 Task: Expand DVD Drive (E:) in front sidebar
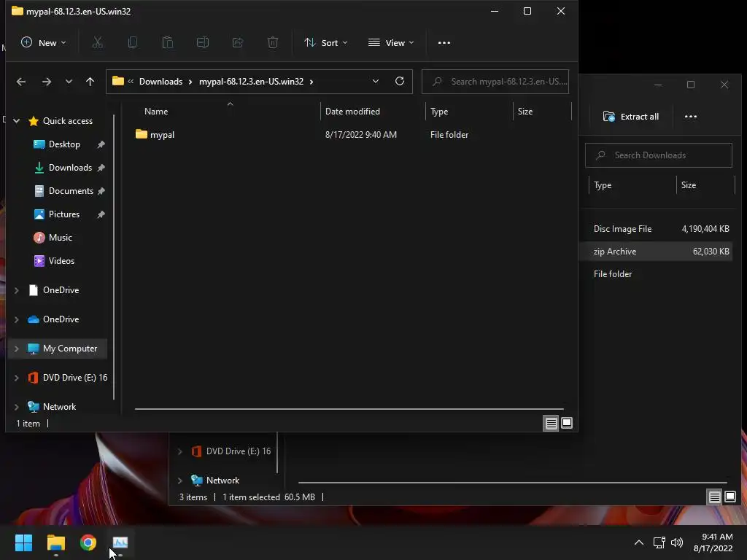pos(16,378)
